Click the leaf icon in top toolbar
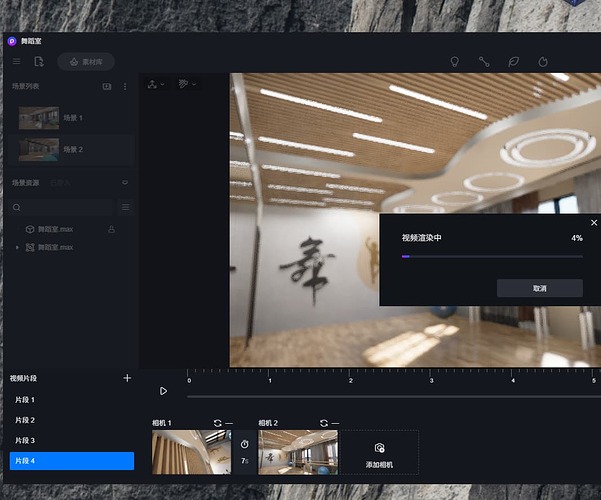 coord(514,62)
